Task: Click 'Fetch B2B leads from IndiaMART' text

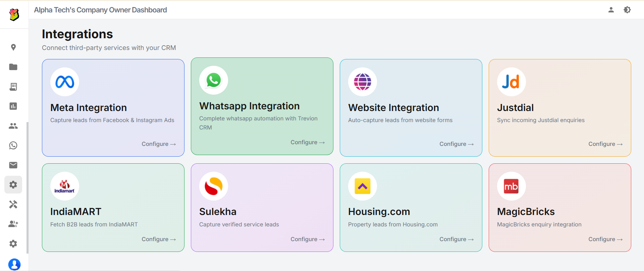Action: (x=94, y=224)
